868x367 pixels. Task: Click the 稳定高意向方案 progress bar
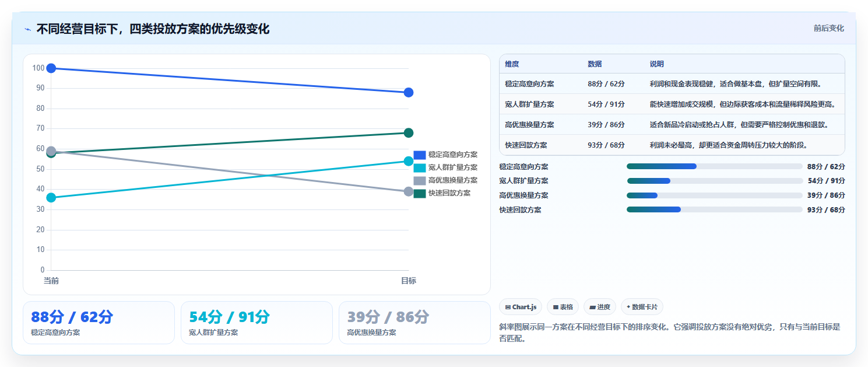coord(715,166)
